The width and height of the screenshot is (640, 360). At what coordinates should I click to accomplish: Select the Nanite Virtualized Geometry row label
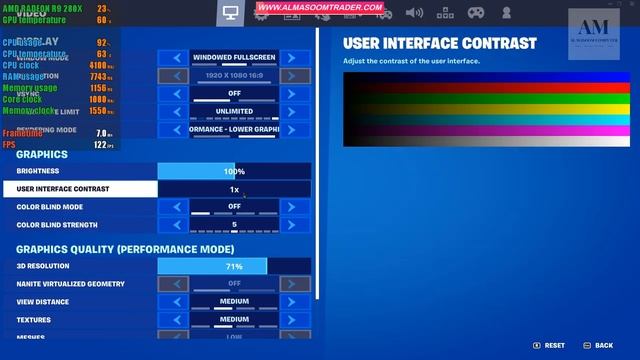70,284
